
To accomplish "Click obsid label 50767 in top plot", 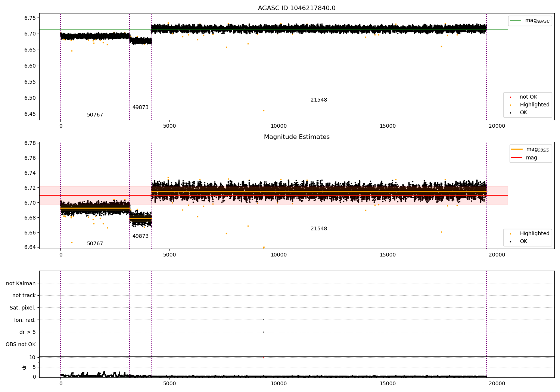I will (x=95, y=115).
